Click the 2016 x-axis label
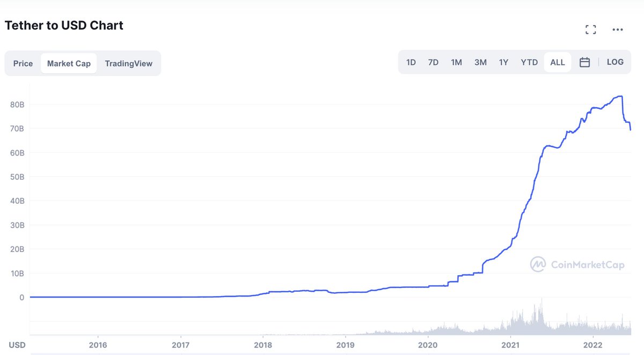This screenshot has width=644, height=355. click(x=97, y=344)
